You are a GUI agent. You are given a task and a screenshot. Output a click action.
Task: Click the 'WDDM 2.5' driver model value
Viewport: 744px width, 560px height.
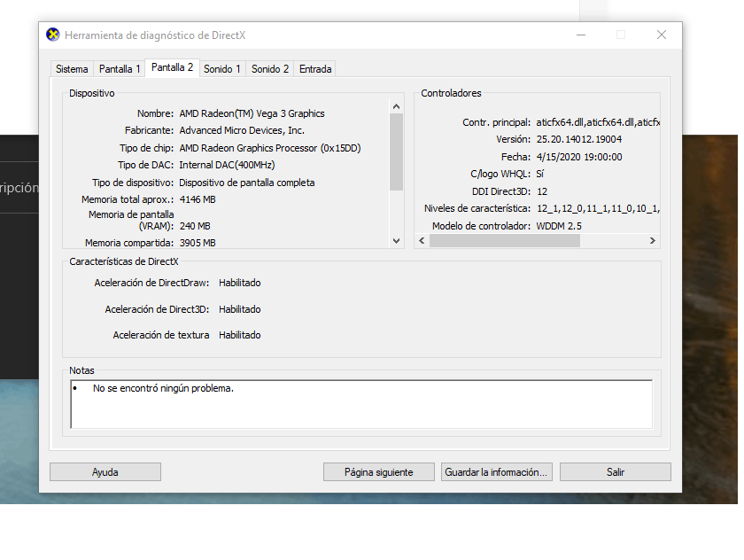559,226
